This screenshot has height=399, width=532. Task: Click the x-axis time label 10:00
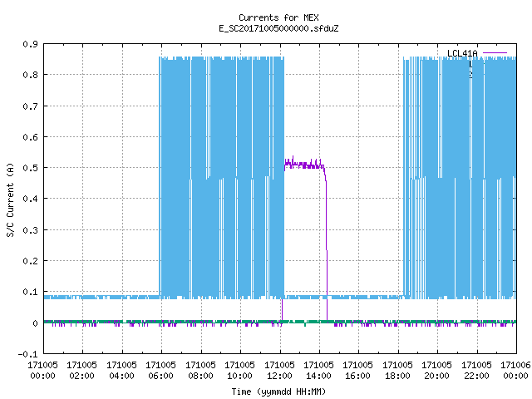pos(239,376)
